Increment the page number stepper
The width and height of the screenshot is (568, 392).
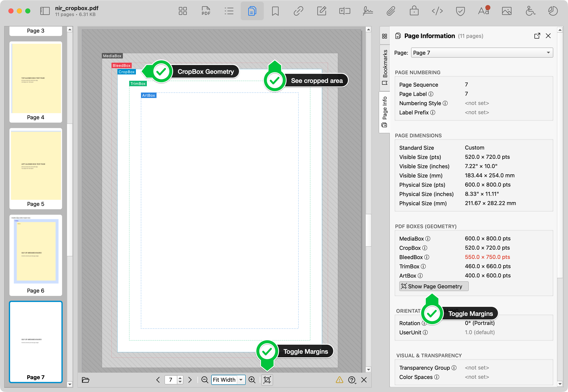pyautogui.click(x=180, y=378)
